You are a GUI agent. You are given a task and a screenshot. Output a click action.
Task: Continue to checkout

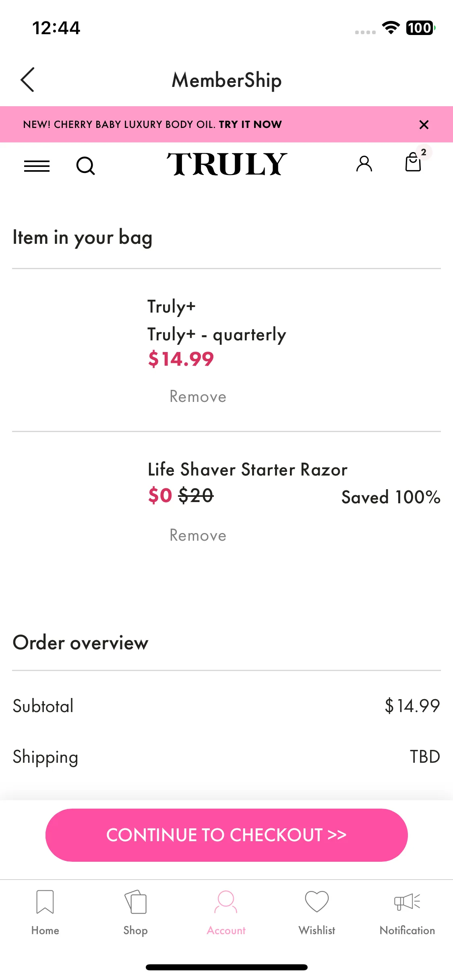click(x=226, y=835)
